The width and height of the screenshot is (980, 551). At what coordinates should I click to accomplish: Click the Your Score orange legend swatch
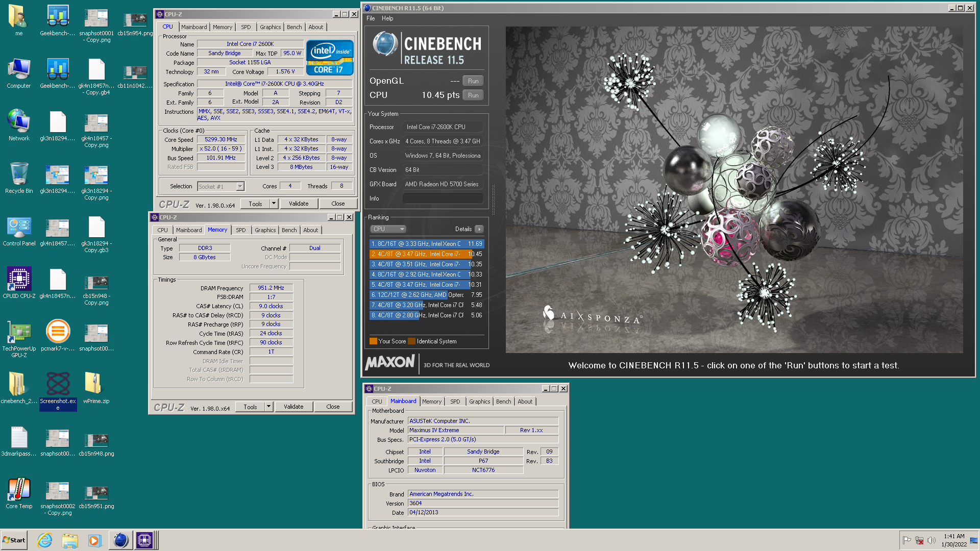point(373,341)
